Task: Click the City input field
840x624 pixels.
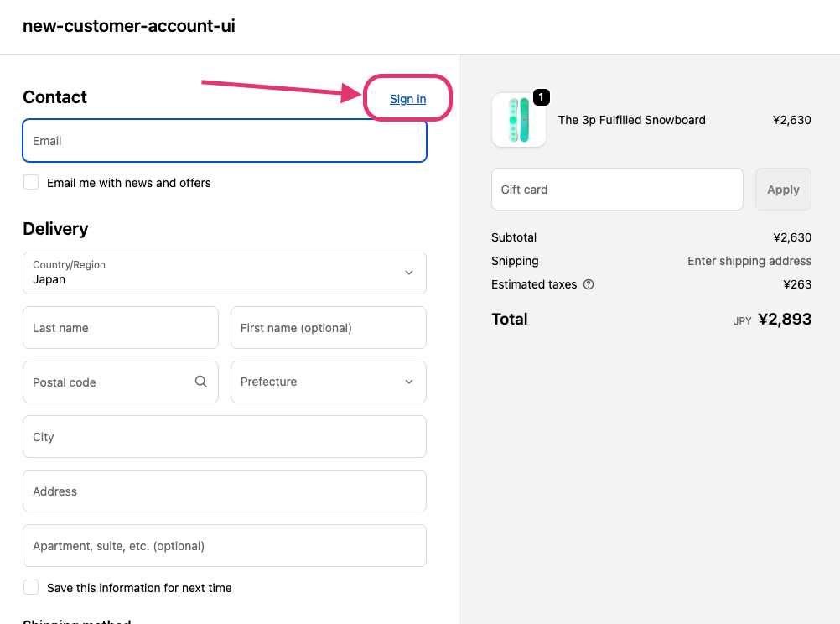Action: coord(225,436)
